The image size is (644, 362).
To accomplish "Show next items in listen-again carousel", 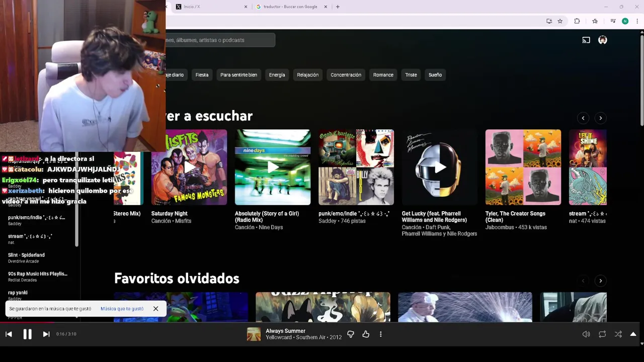I will [x=600, y=118].
